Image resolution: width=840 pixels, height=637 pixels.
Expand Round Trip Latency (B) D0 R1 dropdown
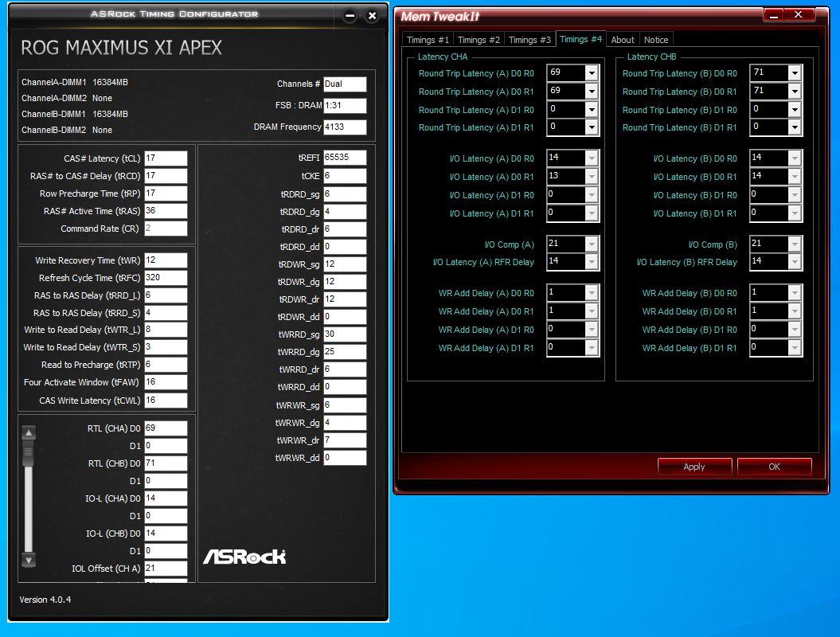[795, 92]
